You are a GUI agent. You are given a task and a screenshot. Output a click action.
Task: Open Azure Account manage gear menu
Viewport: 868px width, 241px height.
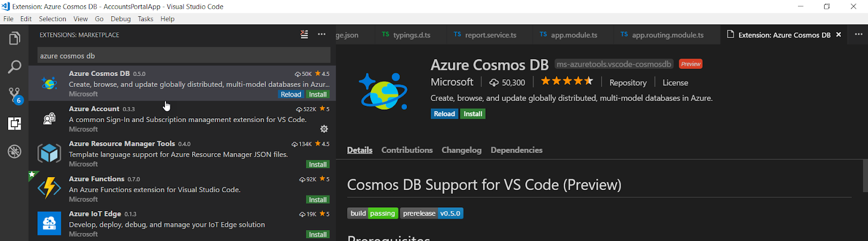tap(324, 129)
